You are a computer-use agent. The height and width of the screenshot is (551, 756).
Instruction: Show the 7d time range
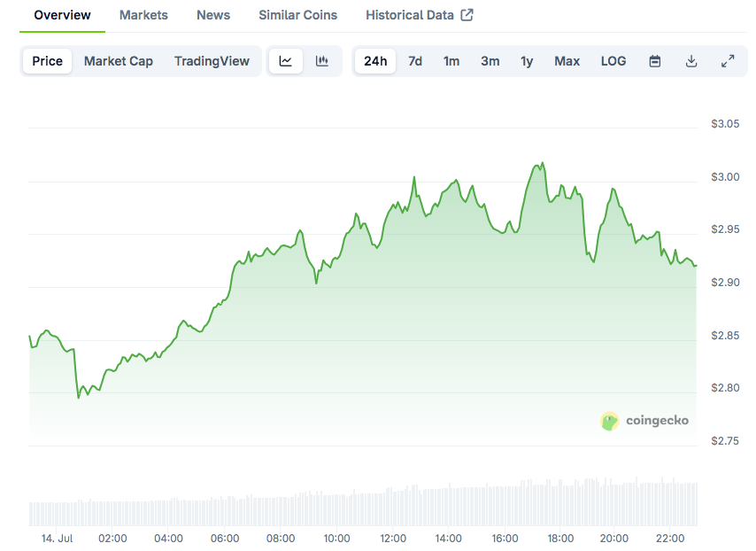(x=414, y=61)
